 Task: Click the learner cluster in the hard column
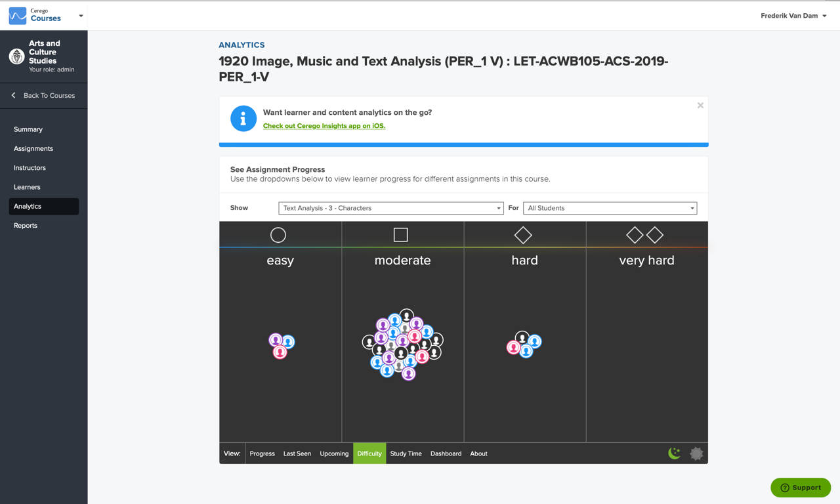[x=524, y=345]
